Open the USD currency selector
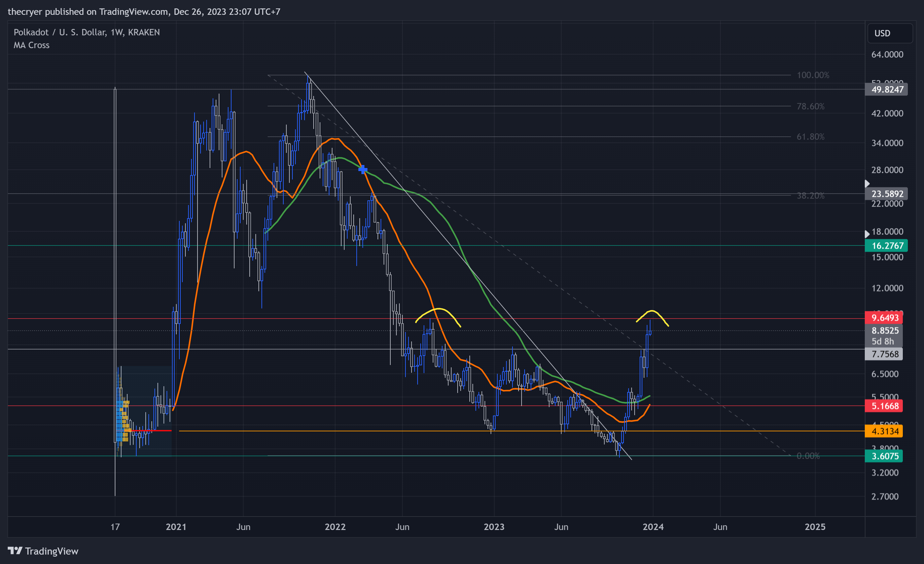Viewport: 924px width, 564px height. coord(890,33)
